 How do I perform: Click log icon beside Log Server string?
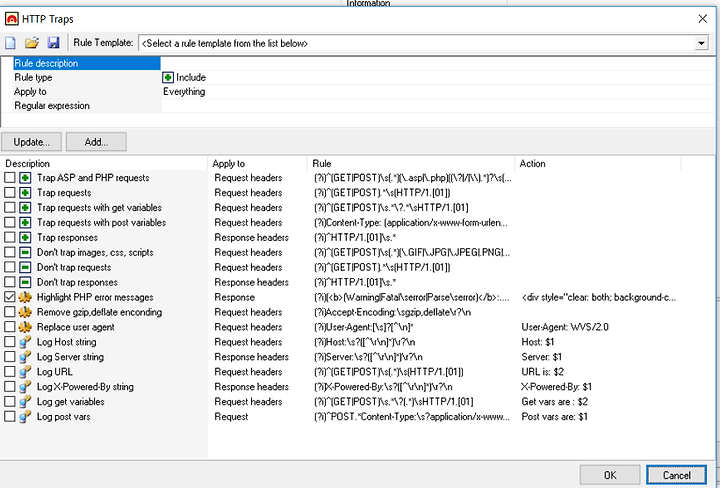point(25,357)
